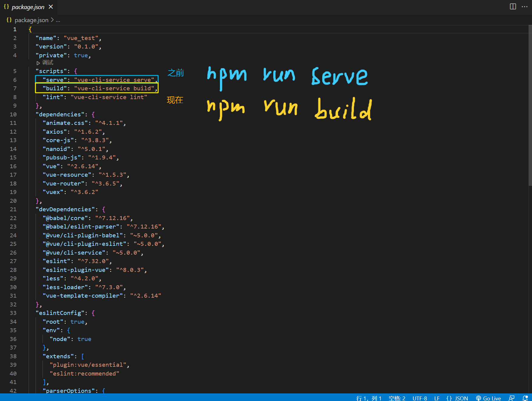Screen dimensions: 532x401
Task: Click the "vue-template-compiler" line
Action: [102, 296]
